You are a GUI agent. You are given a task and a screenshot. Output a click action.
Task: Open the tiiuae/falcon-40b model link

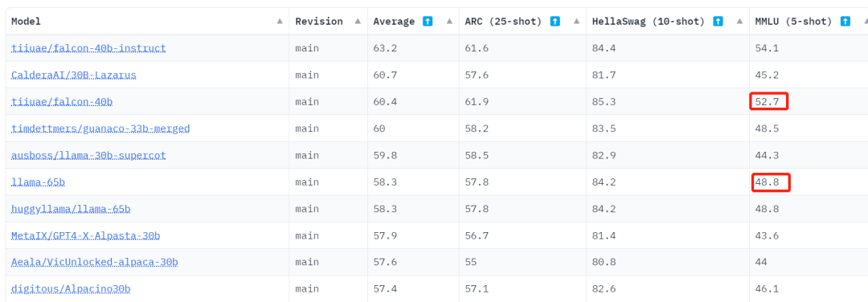pos(62,102)
